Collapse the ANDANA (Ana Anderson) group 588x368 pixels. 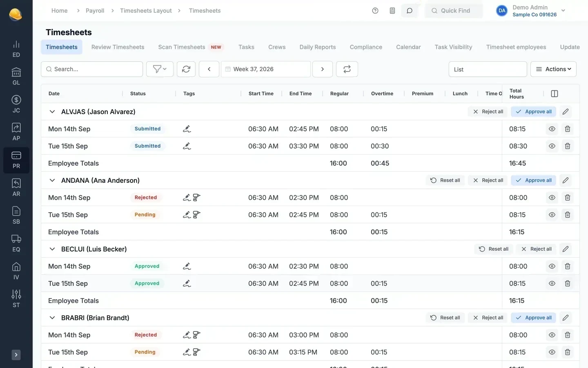pos(52,180)
